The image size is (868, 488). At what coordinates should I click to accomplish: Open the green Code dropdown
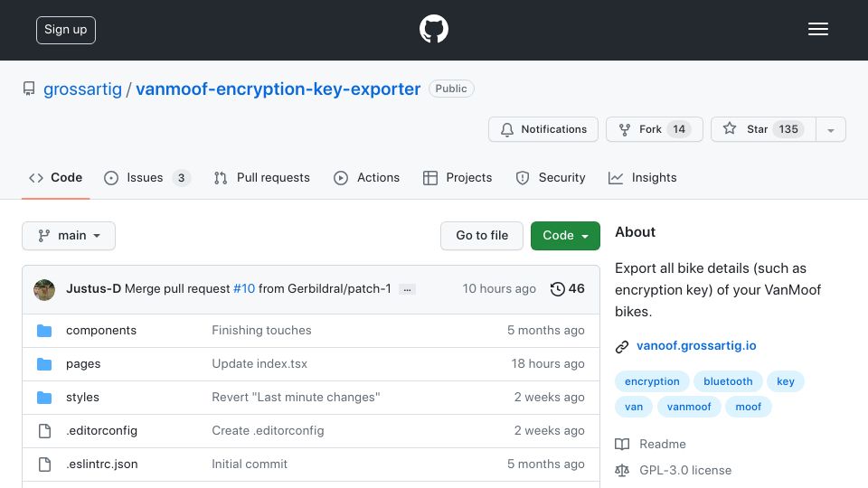[565, 236]
